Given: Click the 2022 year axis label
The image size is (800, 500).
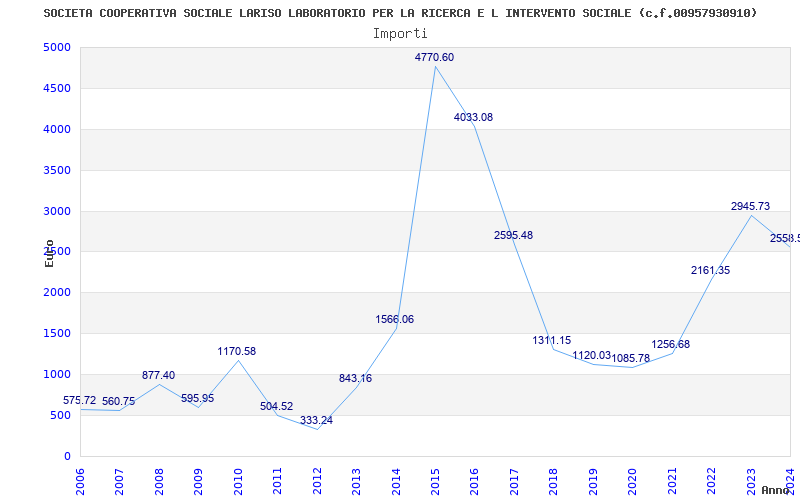Looking at the screenshot, I should tap(711, 481).
